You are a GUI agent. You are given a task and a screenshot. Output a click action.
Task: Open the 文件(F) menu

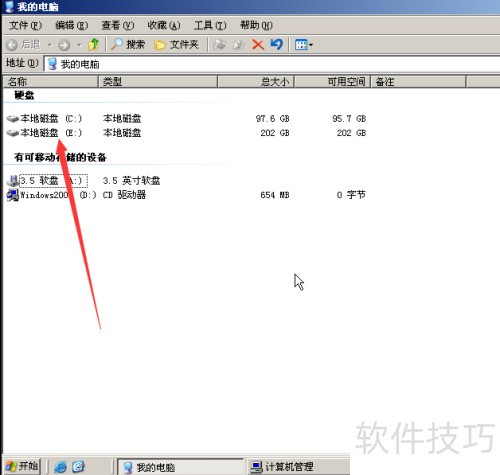tap(25, 25)
